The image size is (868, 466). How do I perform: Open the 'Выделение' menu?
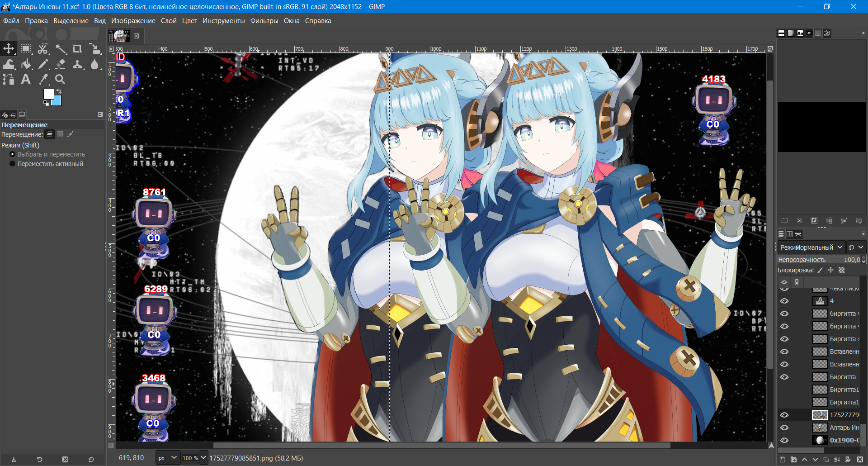(71, 21)
